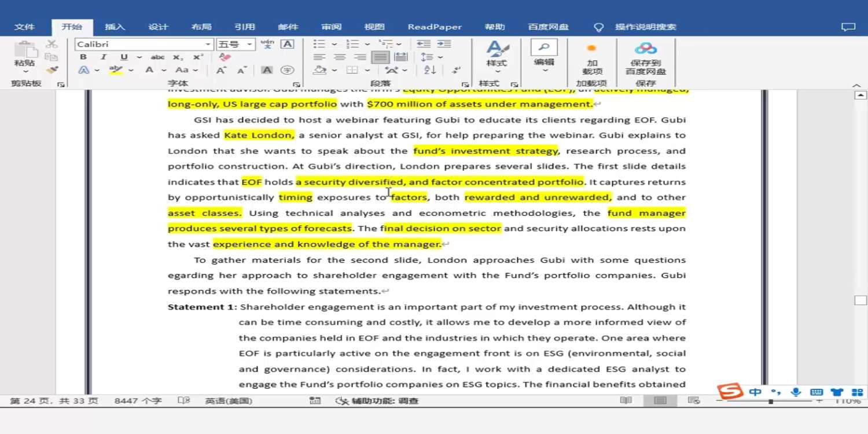868x434 pixels.
Task: Center the paragraph text
Action: click(340, 57)
